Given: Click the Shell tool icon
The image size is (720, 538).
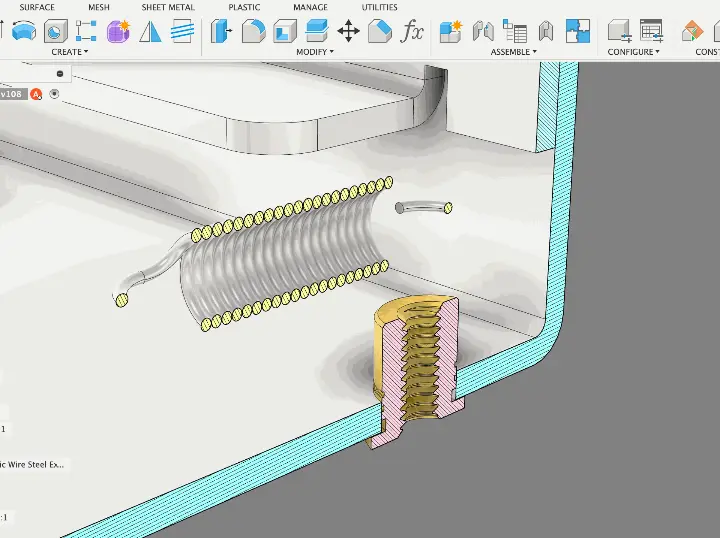Looking at the screenshot, I should point(284,32).
